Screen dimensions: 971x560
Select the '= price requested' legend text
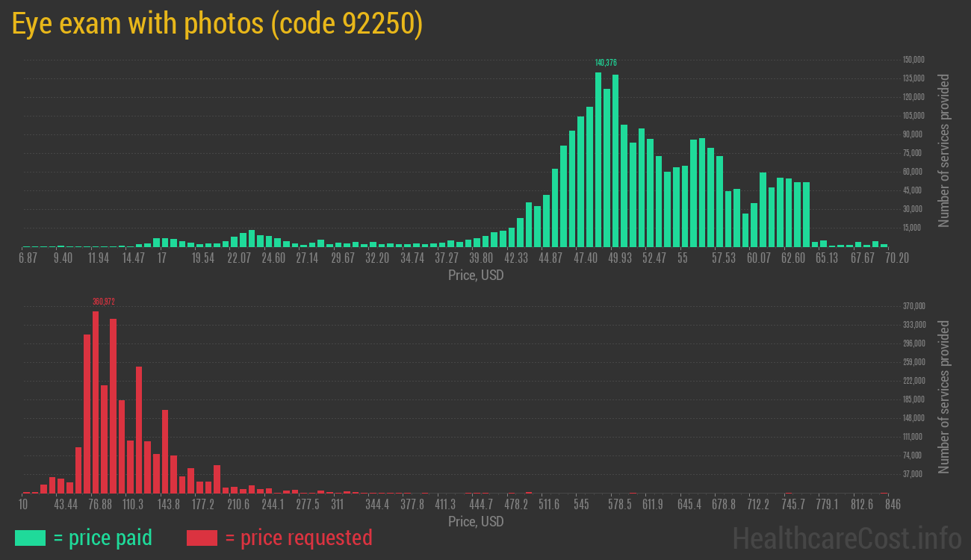tap(298, 538)
